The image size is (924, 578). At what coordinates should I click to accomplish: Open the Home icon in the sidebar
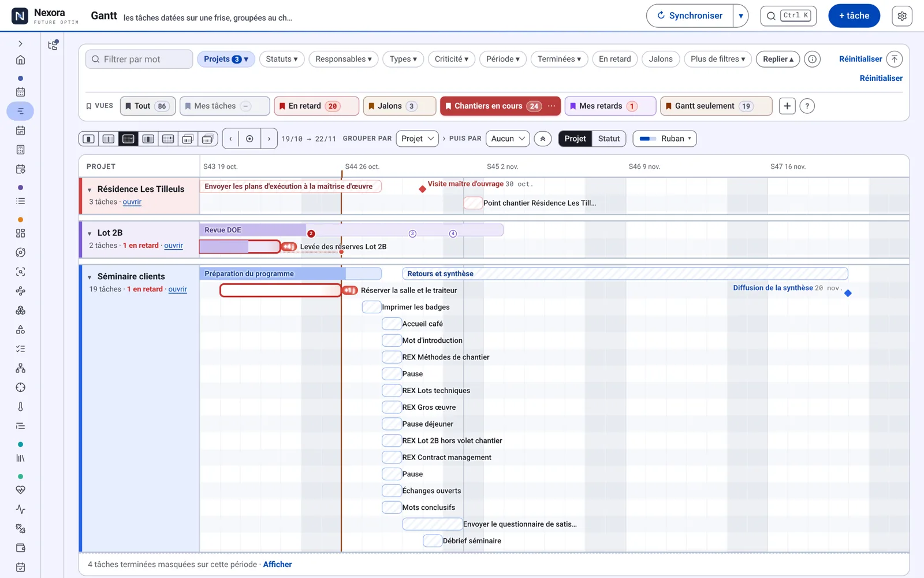tap(20, 60)
